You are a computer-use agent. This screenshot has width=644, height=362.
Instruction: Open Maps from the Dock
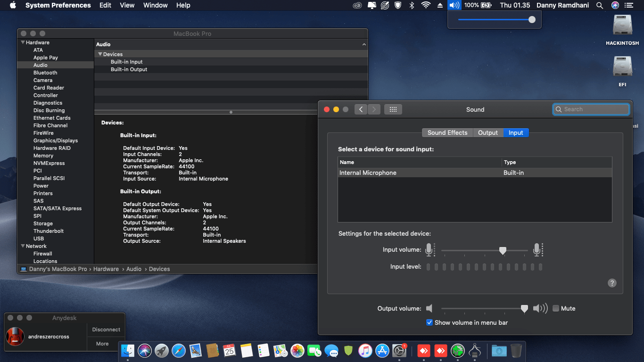coord(281,351)
